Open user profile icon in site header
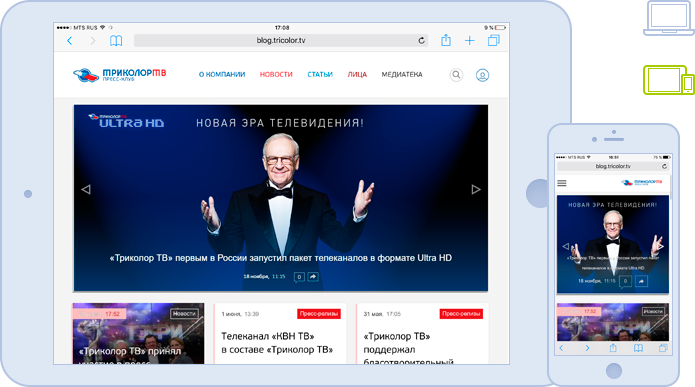This screenshot has height=387, width=695. point(482,75)
